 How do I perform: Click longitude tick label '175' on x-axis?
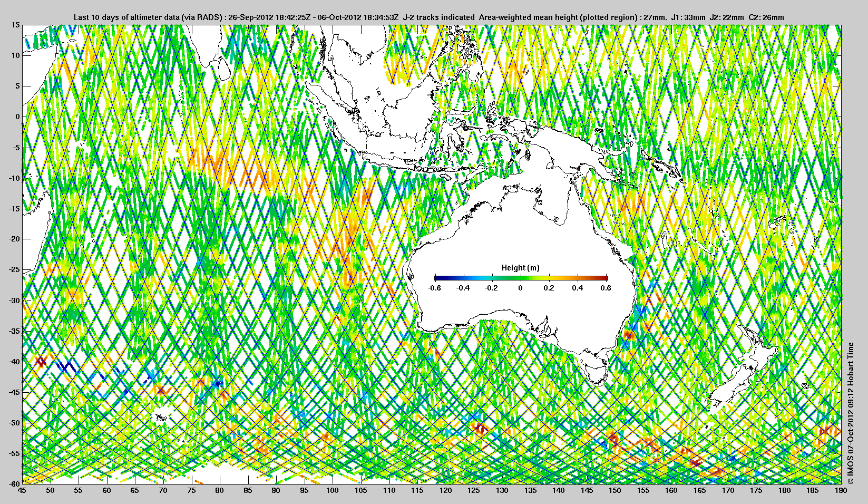(x=756, y=490)
